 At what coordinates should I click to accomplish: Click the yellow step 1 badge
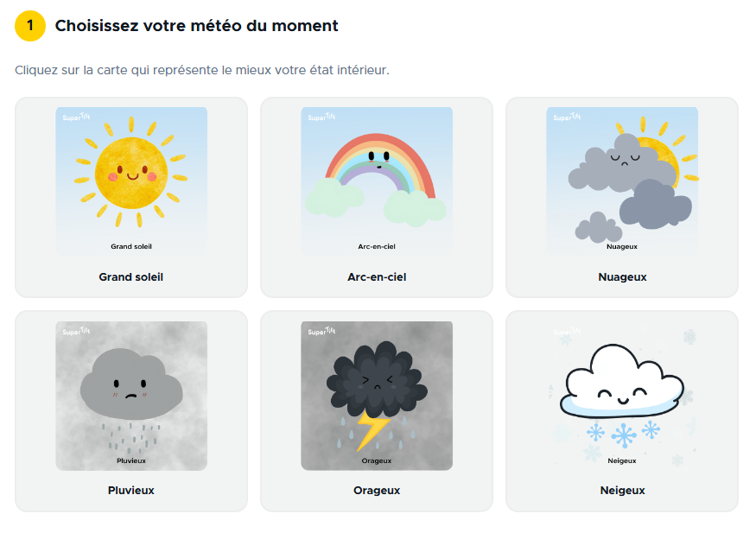tap(30, 26)
